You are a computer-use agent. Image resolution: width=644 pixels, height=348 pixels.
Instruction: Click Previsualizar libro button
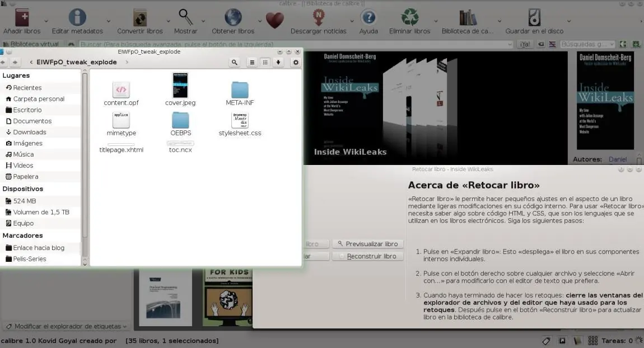367,244
